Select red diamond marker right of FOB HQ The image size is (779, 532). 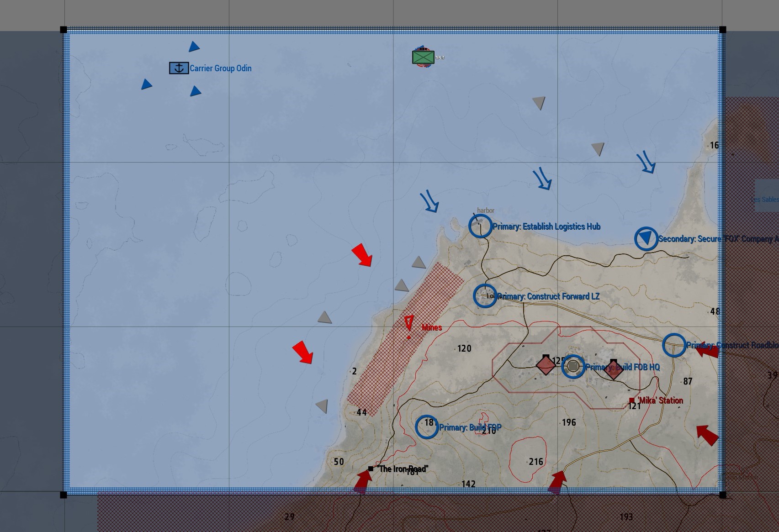click(x=613, y=369)
